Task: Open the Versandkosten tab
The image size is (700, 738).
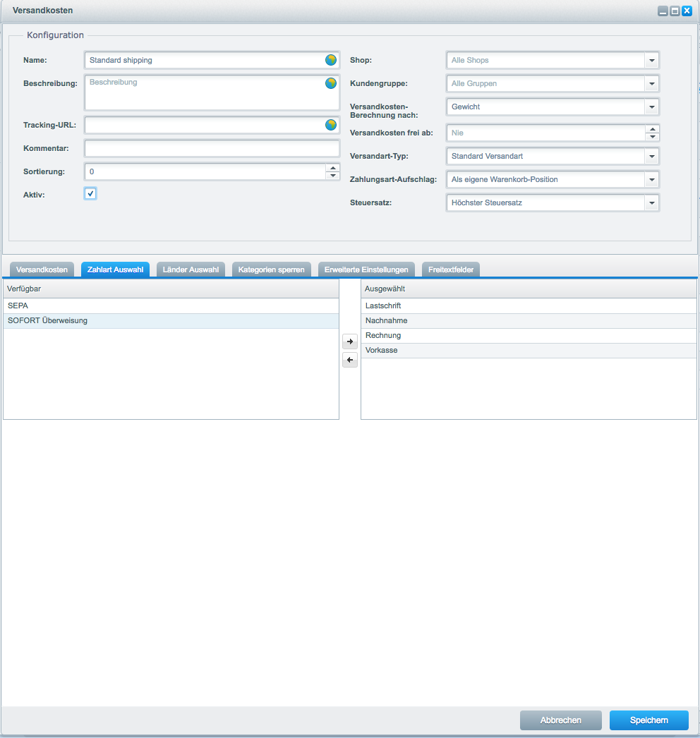Action: 42,270
